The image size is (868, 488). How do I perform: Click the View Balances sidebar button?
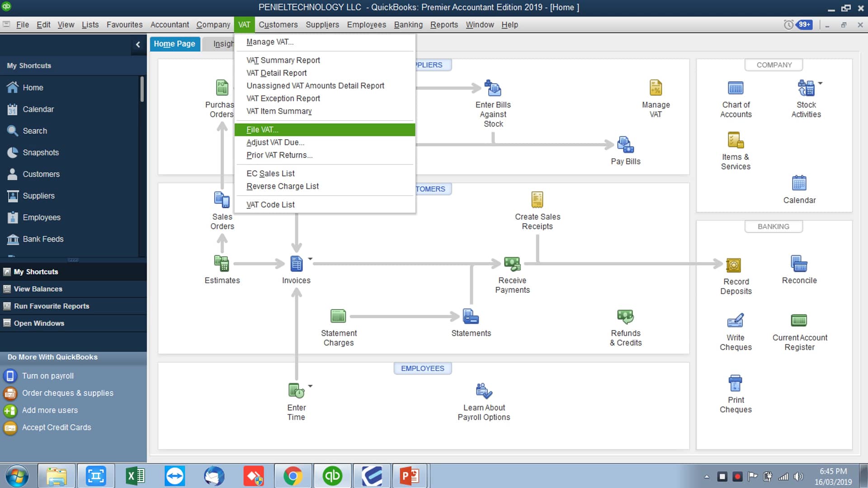point(73,289)
